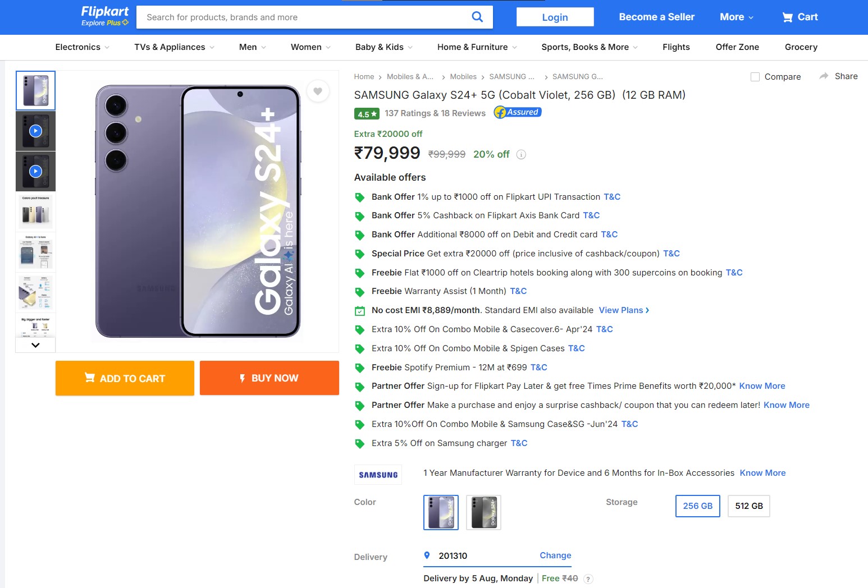Screen dimensions: 868x588
Task: Click the wishlist heart on product image
Action: coord(318,91)
